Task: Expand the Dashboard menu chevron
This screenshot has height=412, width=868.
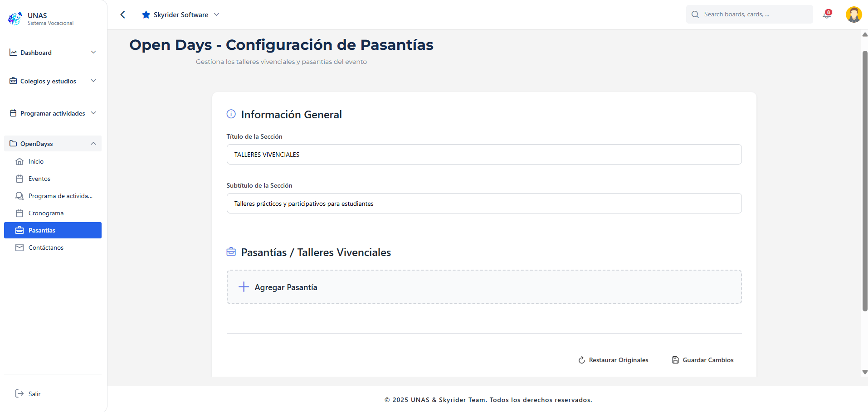Action: click(93, 53)
